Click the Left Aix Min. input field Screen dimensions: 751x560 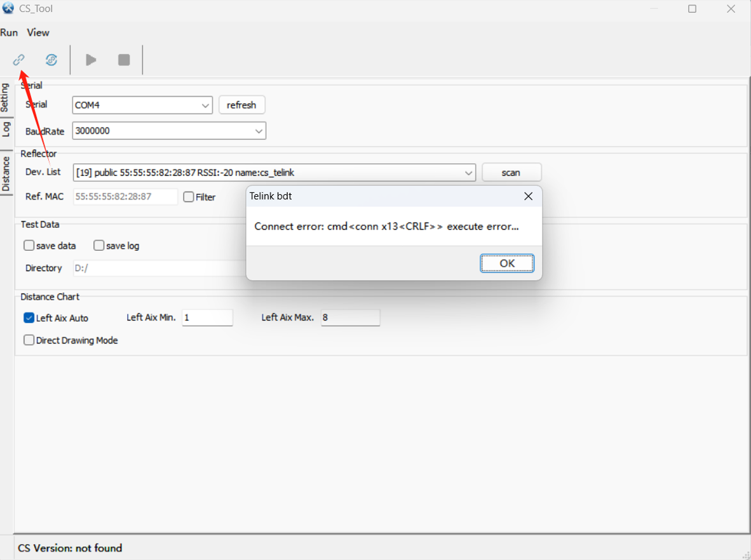point(207,317)
